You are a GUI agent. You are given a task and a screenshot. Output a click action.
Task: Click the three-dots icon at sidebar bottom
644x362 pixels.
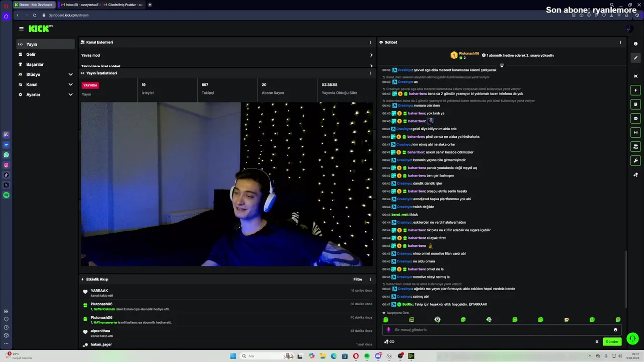coord(6,343)
